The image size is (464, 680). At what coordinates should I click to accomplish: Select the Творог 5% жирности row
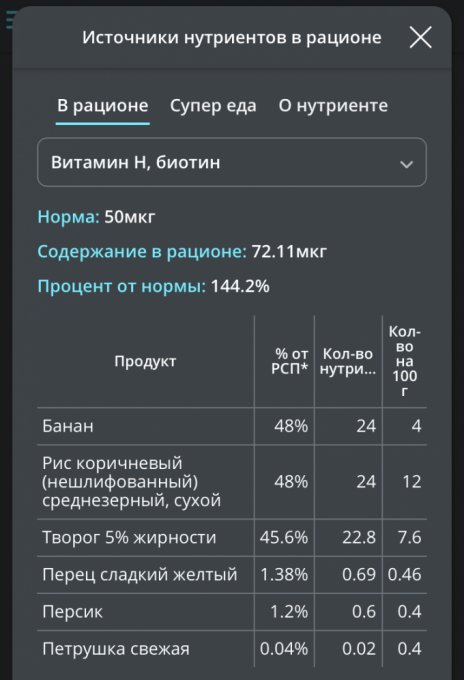232,537
